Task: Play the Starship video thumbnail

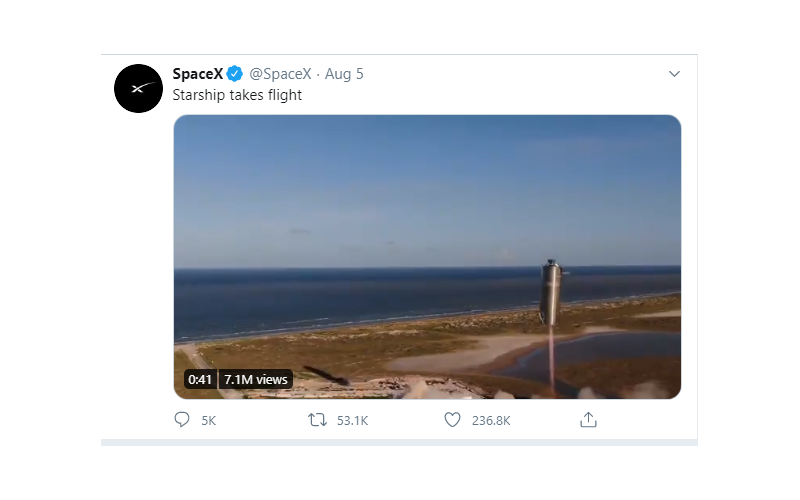Action: point(427,257)
